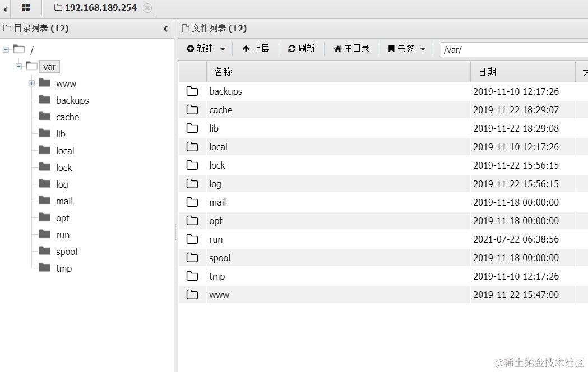This screenshot has height=372, width=588.
Task: Sort by 日期 column header
Action: (523, 72)
